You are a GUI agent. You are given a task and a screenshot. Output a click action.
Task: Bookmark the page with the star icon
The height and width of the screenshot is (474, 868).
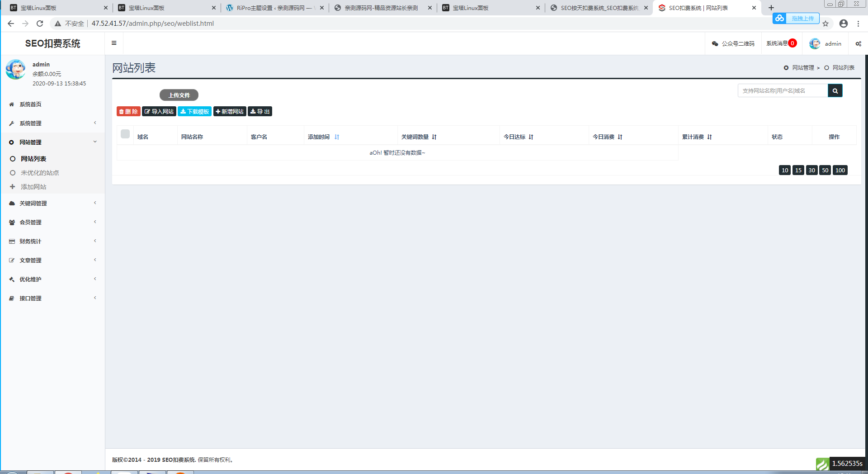tap(826, 24)
